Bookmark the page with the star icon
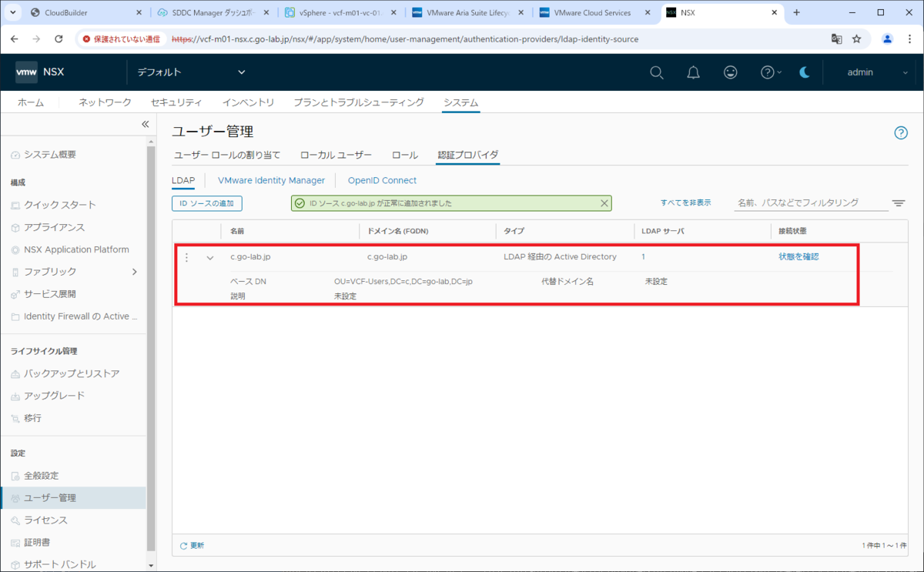The height and width of the screenshot is (572, 924). pos(856,38)
